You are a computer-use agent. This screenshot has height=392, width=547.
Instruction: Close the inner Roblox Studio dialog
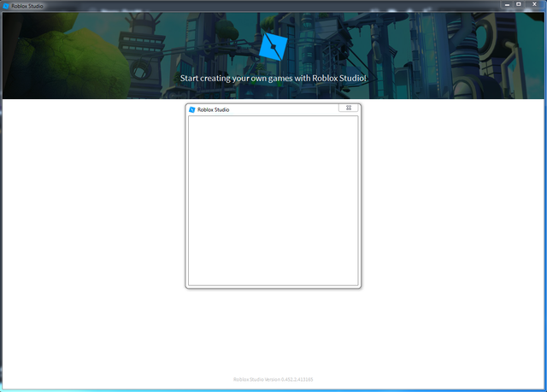point(348,108)
